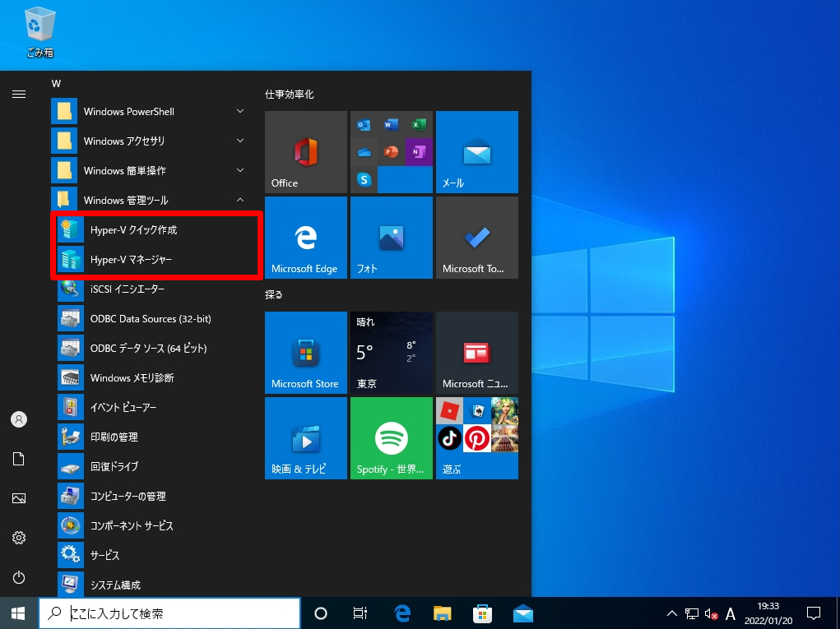Open the Microsoft Store tile
This screenshot has height=629, width=840.
pyautogui.click(x=306, y=353)
